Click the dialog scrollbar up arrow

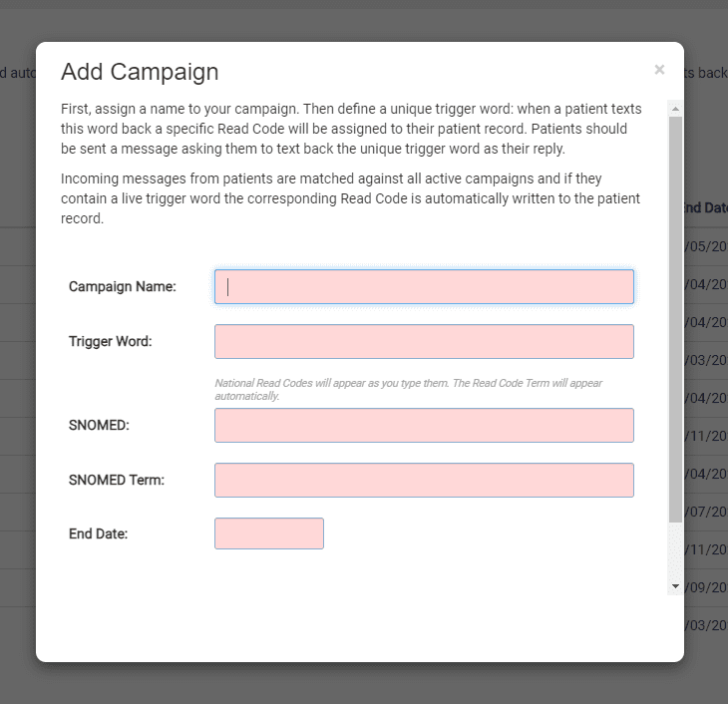675,108
